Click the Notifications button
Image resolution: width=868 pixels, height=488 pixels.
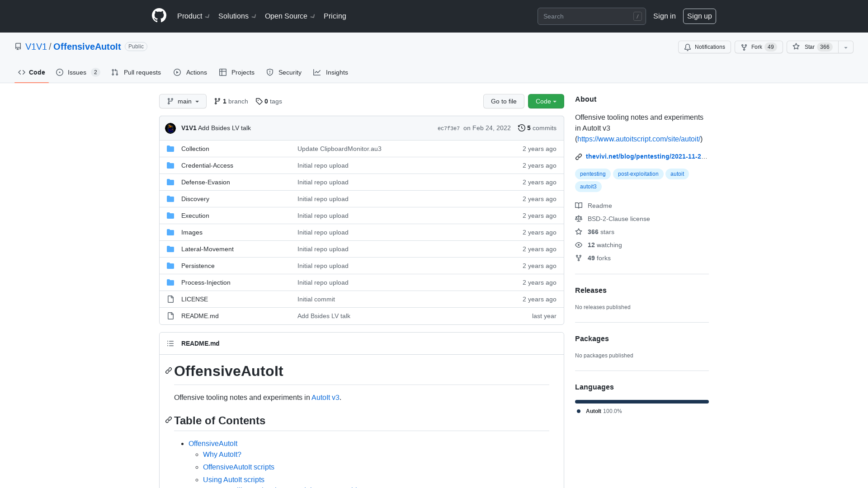click(x=704, y=47)
